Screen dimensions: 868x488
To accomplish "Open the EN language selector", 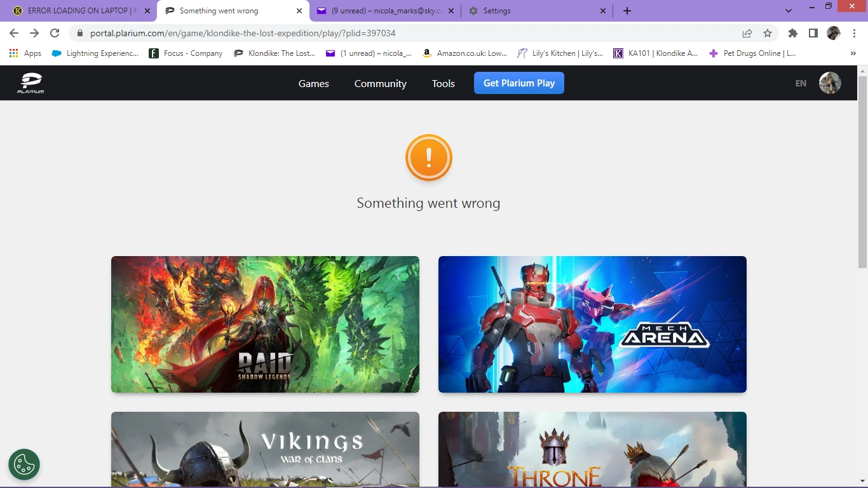I will click(x=800, y=83).
